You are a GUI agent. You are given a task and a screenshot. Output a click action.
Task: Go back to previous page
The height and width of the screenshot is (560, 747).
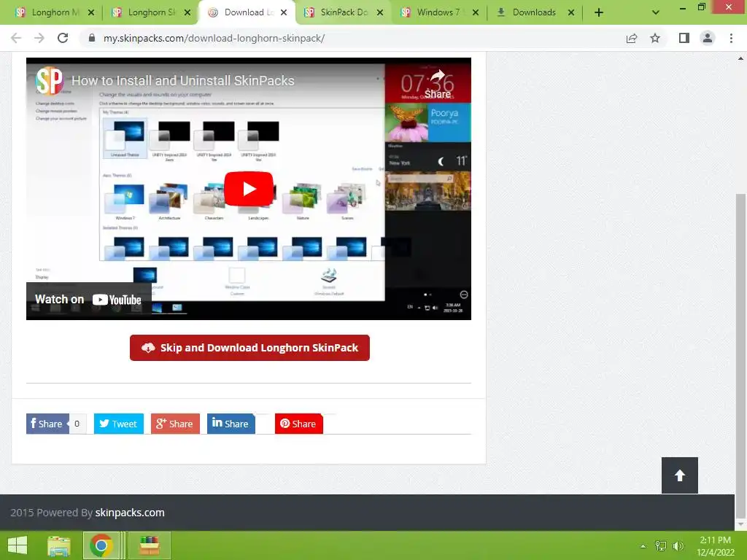(16, 38)
